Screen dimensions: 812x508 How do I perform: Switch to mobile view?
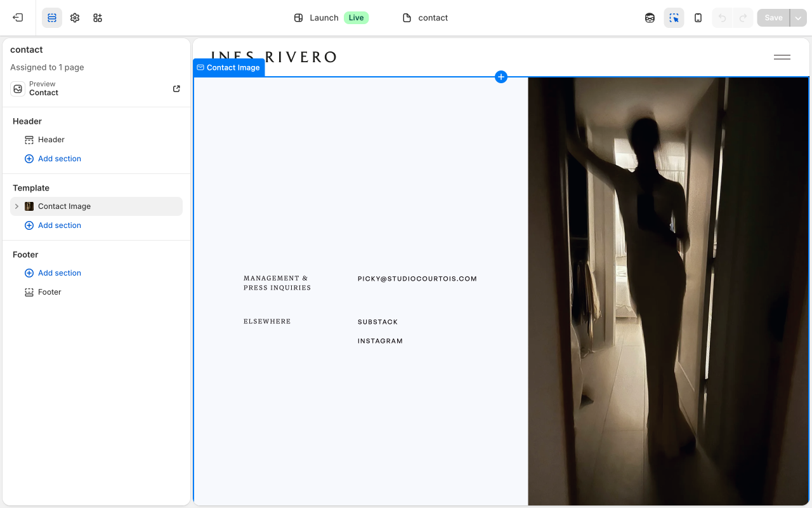click(698, 17)
